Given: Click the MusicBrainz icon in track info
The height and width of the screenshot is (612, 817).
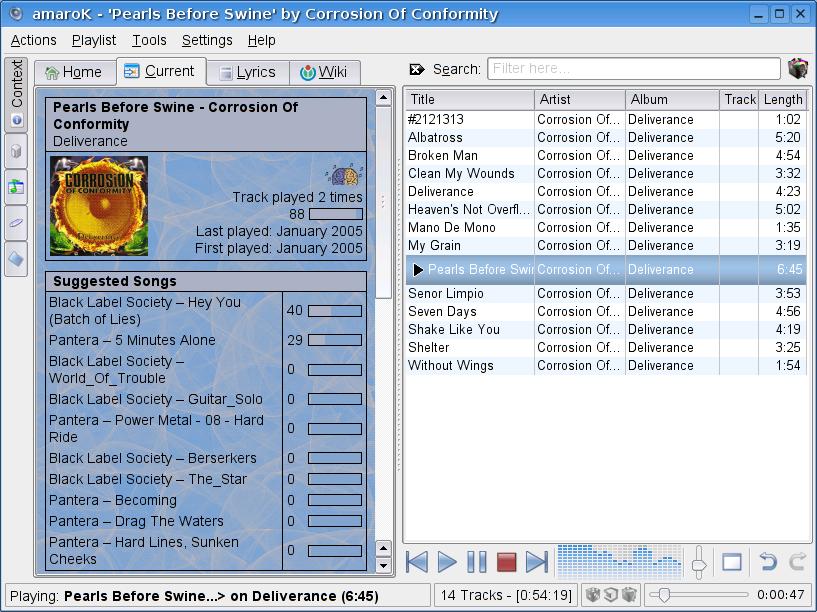Looking at the screenshot, I should pos(344,175).
